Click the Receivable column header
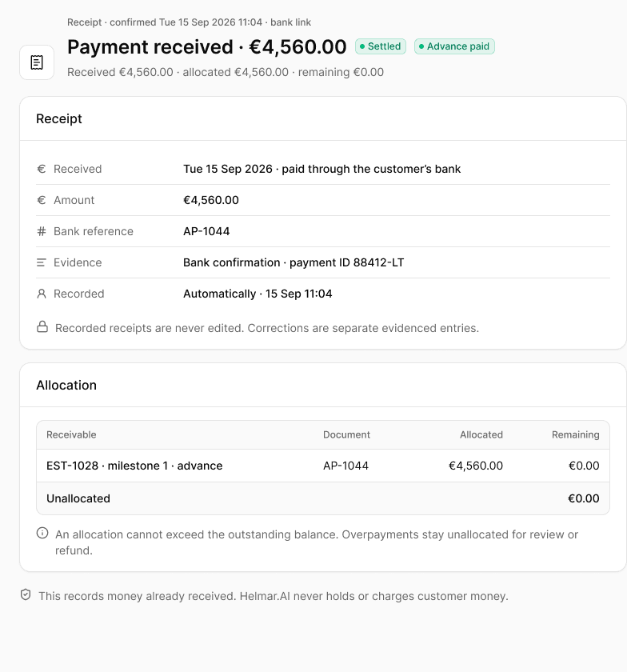This screenshot has height=672, width=627. (x=71, y=435)
